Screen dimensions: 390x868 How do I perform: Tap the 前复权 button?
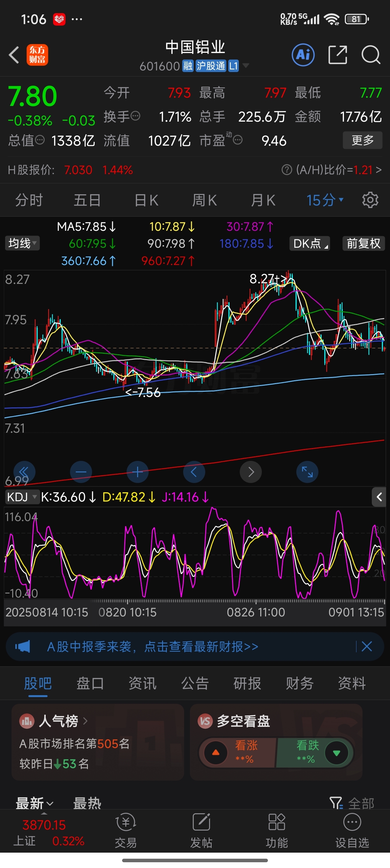363,243
